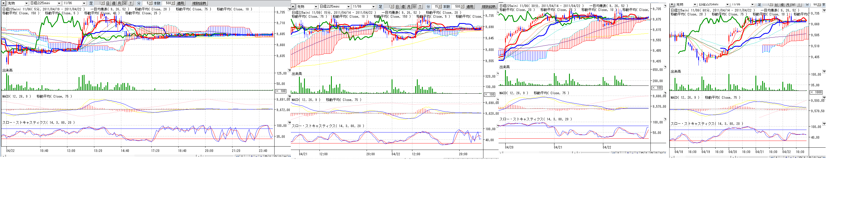Viewport: 868px width, 216px height.
Task: Click tick (T) button in 15-minute chart
Action: point(420,7)
